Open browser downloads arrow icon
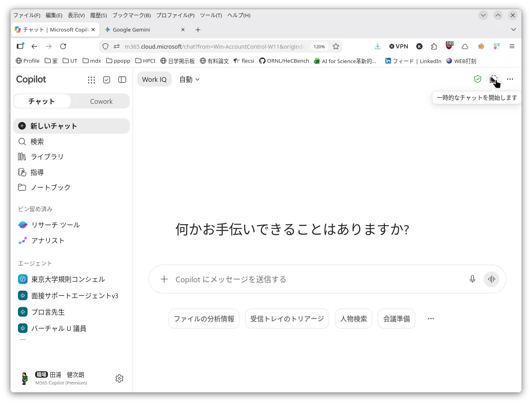532x404 pixels. [x=377, y=46]
